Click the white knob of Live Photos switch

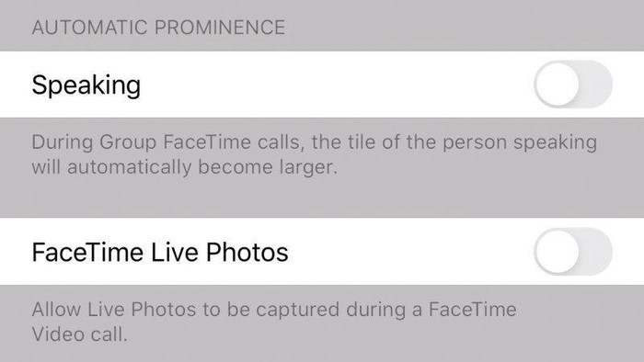point(558,252)
